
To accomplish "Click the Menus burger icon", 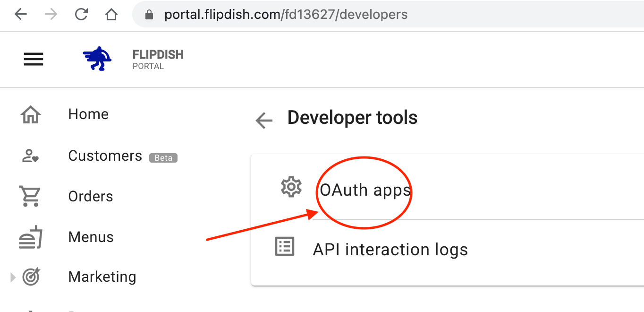I will (31, 237).
